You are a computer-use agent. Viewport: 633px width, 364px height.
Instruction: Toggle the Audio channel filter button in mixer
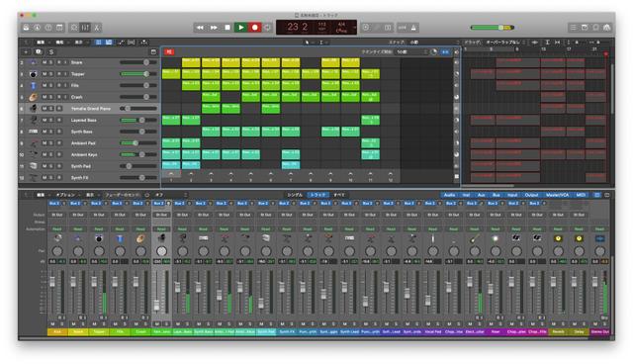pos(449,195)
